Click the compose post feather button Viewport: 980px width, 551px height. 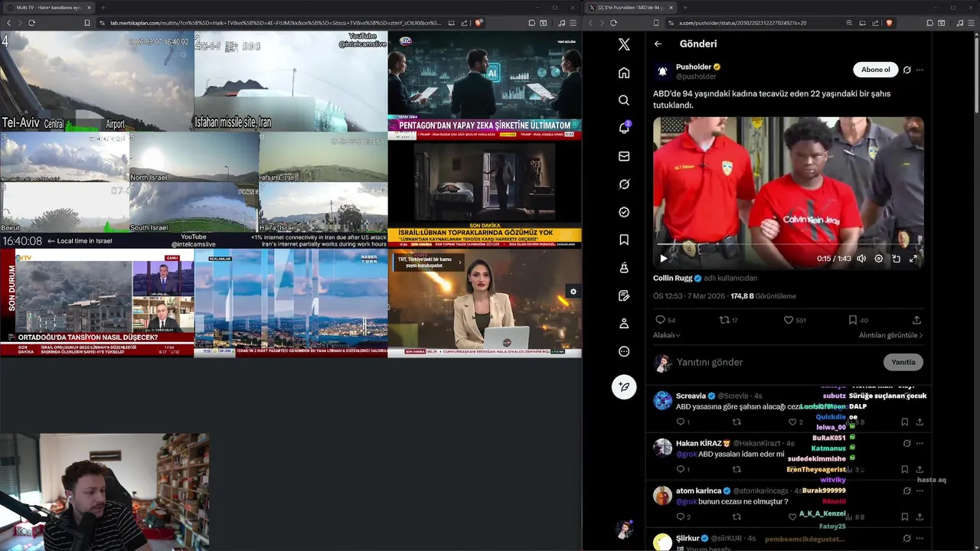click(624, 386)
